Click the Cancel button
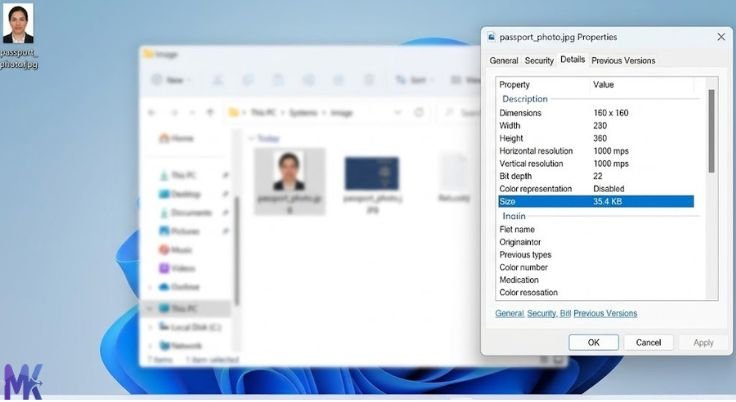Viewport: 736px width, 402px height. (648, 342)
